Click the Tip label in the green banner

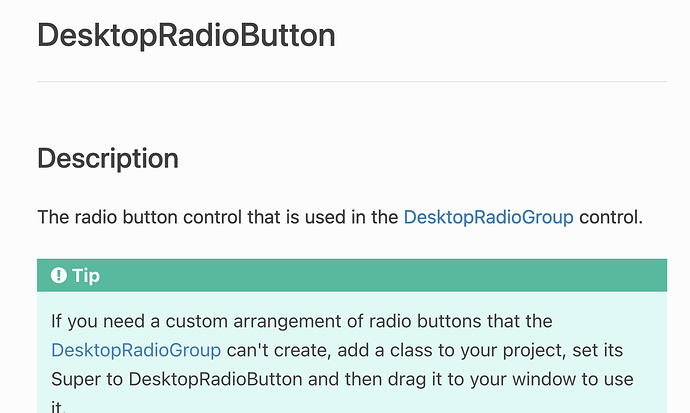point(86,275)
